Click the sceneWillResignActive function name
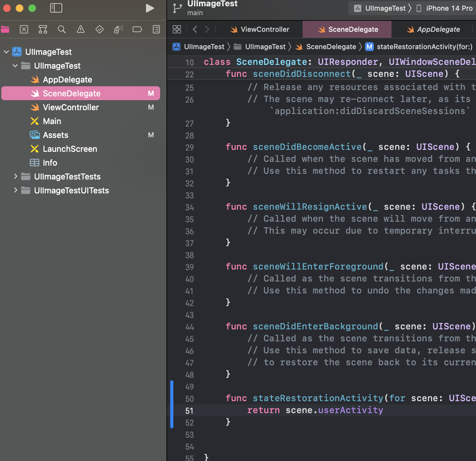The width and height of the screenshot is (476, 461). click(310, 207)
